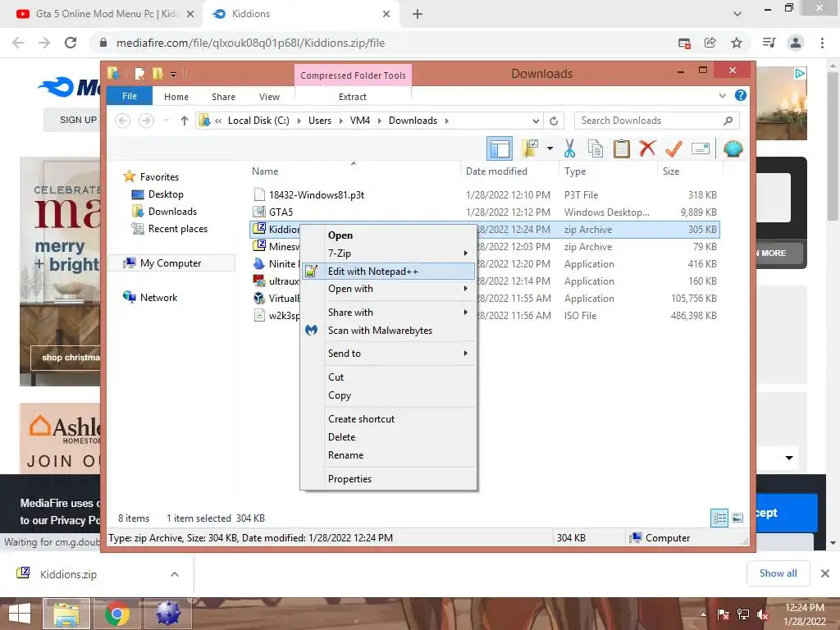840x630 pixels.
Task: Switch to details view icon in status bar
Action: 719,518
